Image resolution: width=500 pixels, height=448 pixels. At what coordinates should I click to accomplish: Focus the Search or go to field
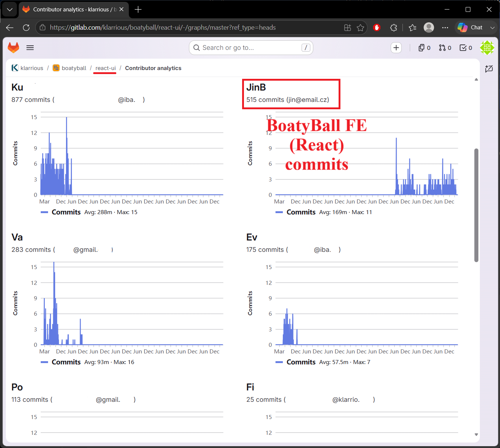pos(251,48)
